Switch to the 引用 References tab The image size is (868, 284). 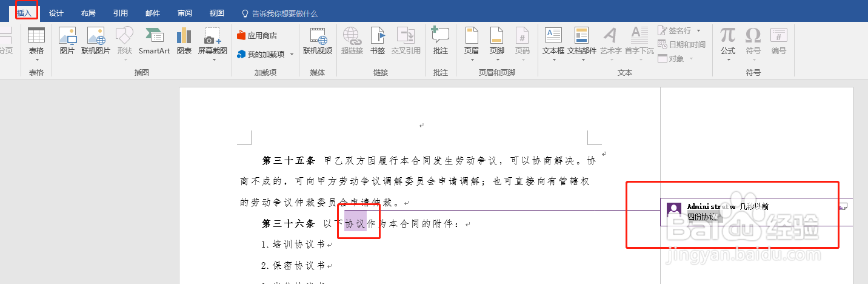[x=120, y=13]
